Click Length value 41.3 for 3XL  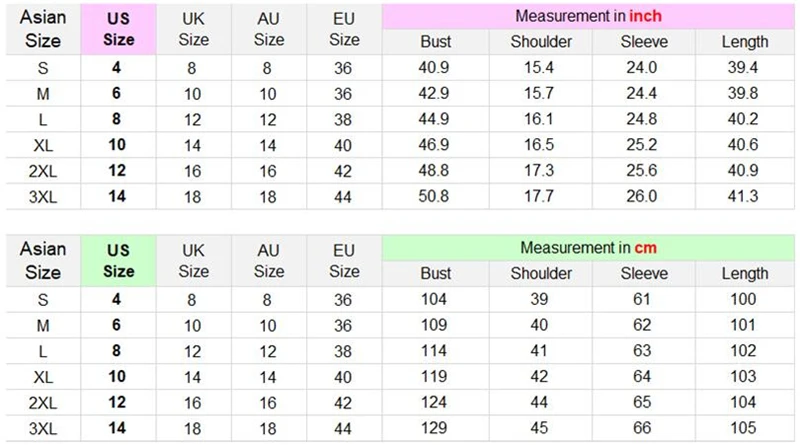pyautogui.click(x=743, y=196)
